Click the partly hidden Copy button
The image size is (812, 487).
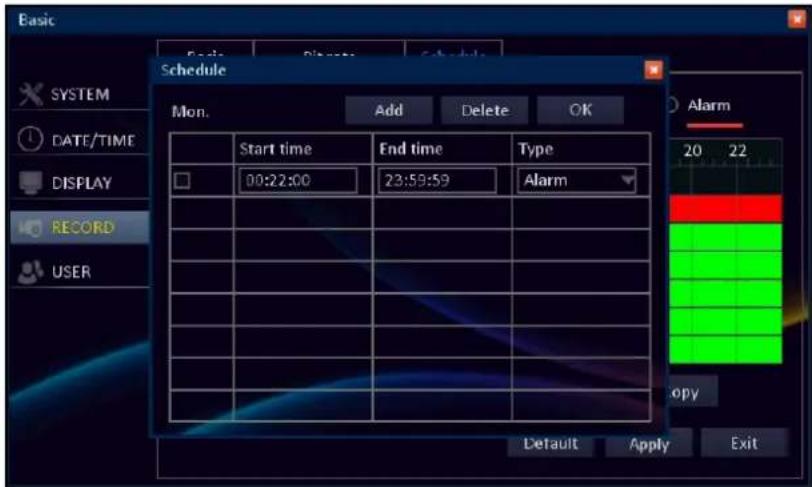(693, 392)
